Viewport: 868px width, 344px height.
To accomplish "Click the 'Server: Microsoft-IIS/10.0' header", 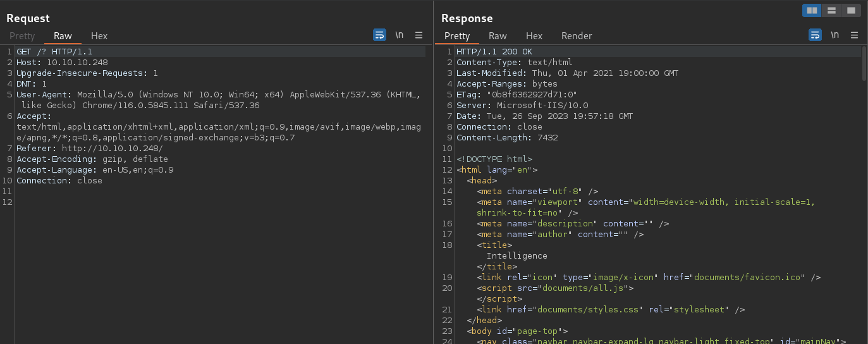I will (x=522, y=106).
